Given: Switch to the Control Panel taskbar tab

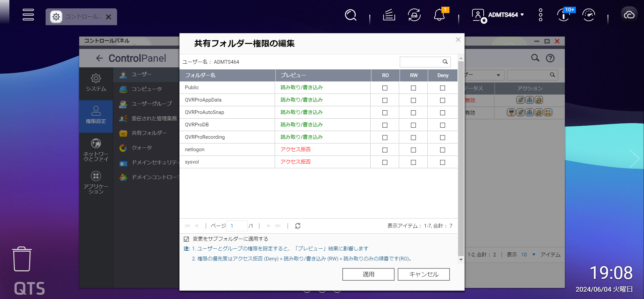Looking at the screenshot, I should [x=81, y=16].
